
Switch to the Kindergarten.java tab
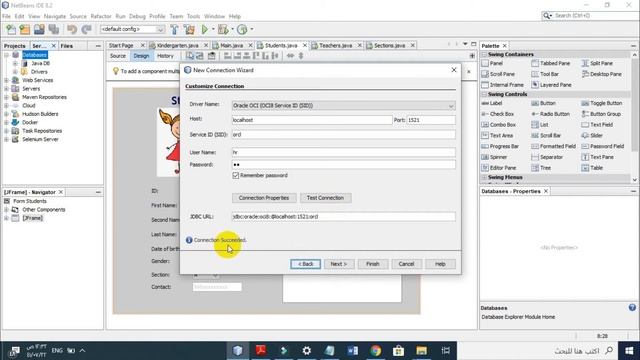(178, 45)
